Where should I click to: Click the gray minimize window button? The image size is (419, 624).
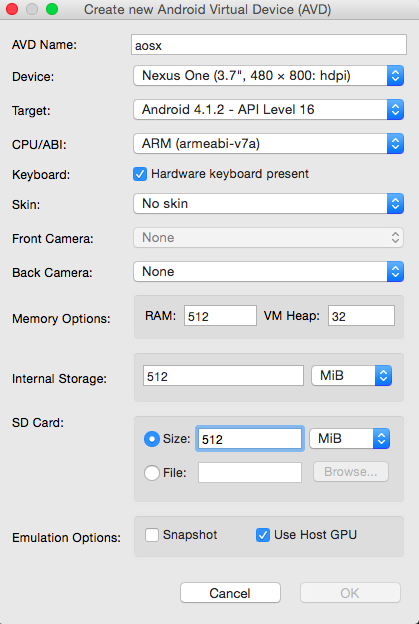pos(32,9)
